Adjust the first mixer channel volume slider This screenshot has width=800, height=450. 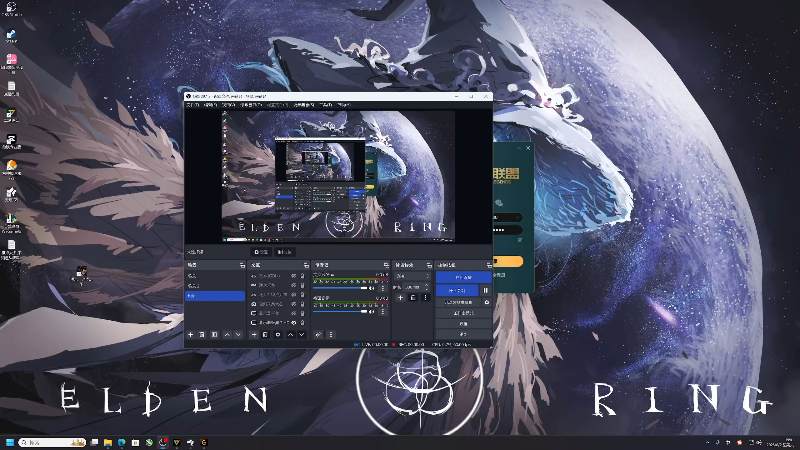340,288
